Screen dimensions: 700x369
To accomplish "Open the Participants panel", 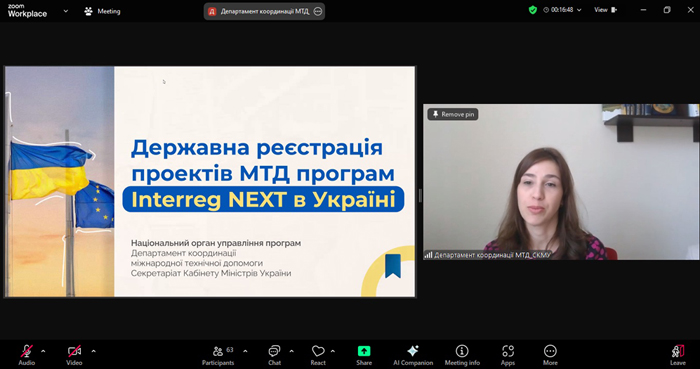I will tap(218, 355).
